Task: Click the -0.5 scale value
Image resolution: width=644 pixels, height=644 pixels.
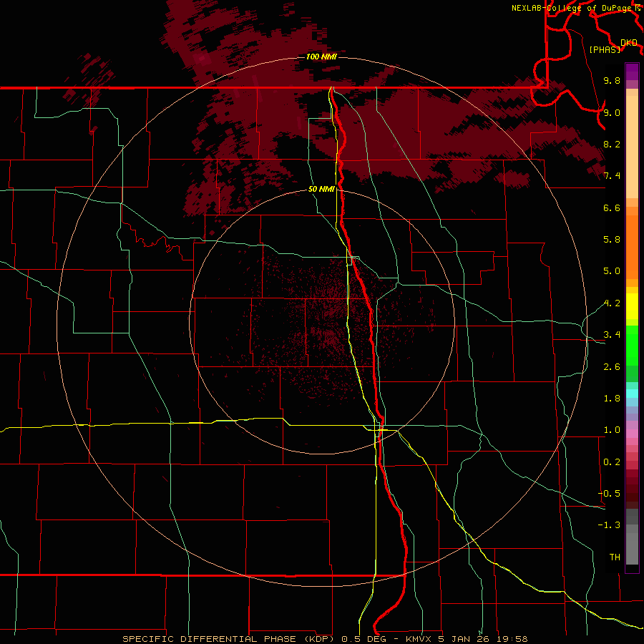Action: click(x=609, y=494)
